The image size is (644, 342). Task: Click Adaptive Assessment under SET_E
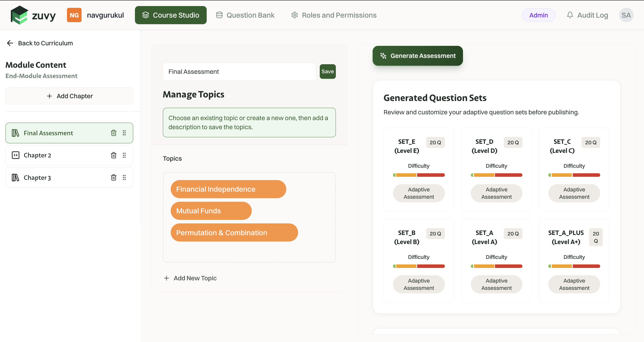pyautogui.click(x=419, y=193)
